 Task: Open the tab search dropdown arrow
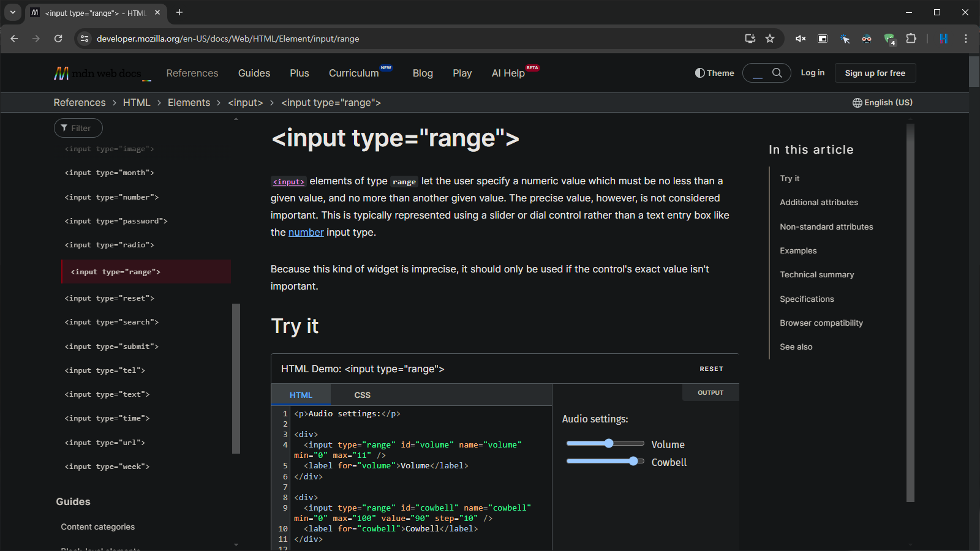[12, 12]
